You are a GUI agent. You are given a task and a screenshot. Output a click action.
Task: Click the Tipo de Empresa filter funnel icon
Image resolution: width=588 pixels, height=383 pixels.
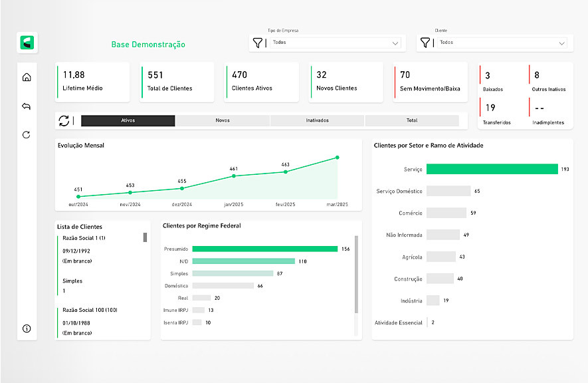pos(257,43)
